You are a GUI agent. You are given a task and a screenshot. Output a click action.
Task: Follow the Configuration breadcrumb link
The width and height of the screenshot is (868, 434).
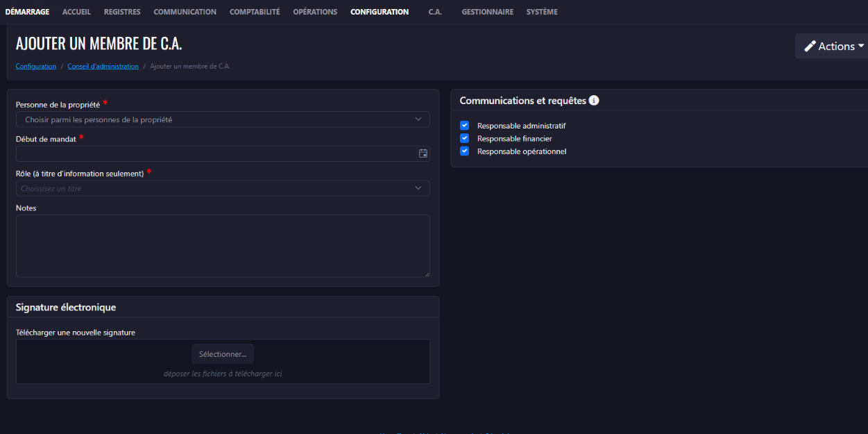[36, 67]
